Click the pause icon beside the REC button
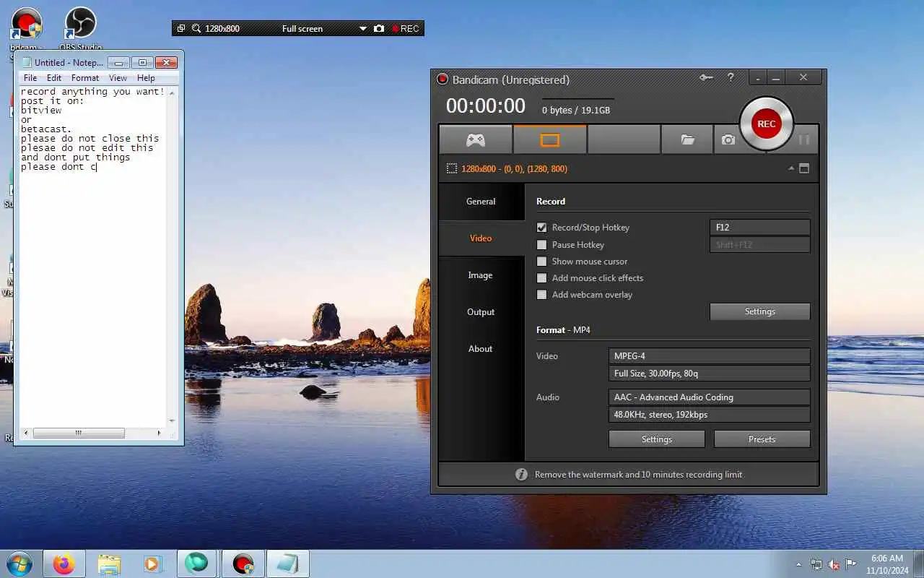Screen dimensions: 924x578 [803, 139]
